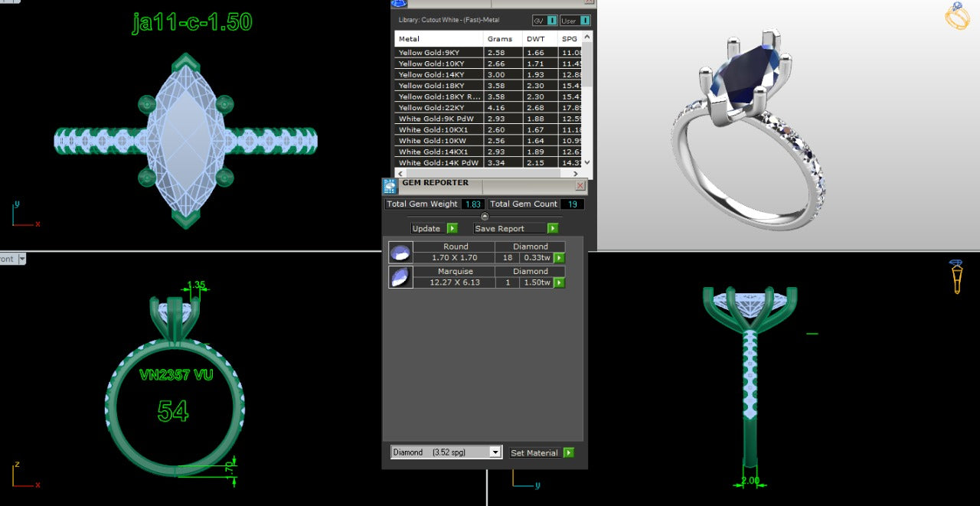980x506 pixels.
Task: Click the green arrow next to Save Report
Action: click(x=553, y=228)
